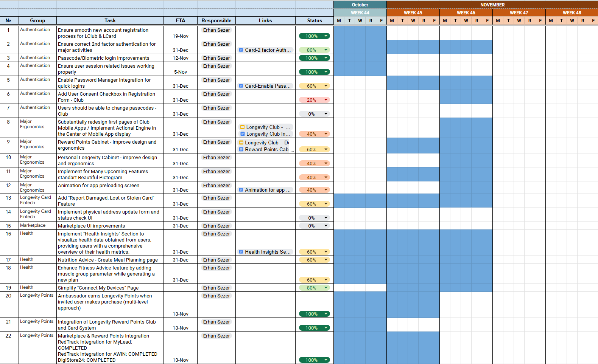Click the Erhan Sezer chip for task 3

click(x=216, y=58)
